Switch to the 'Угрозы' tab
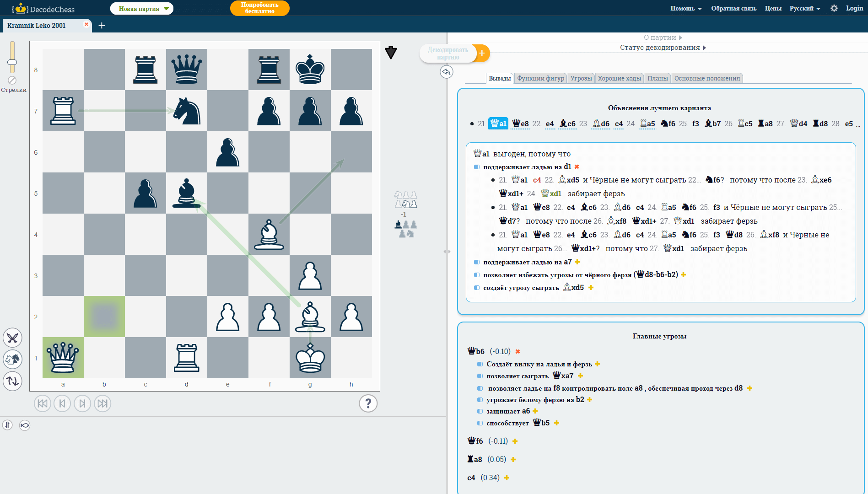 tap(581, 78)
